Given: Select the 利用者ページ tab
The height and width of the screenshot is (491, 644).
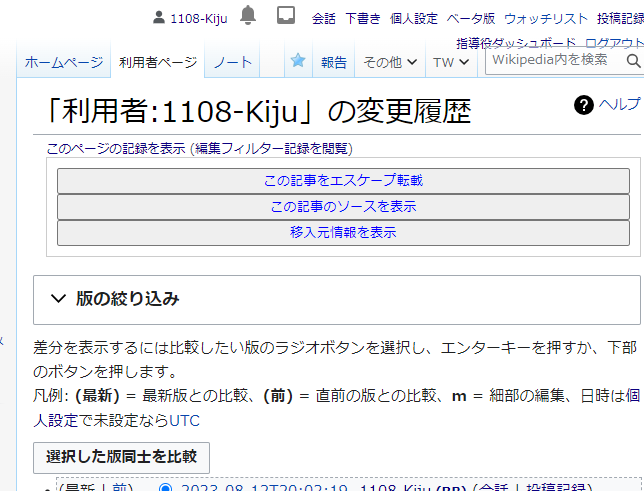Looking at the screenshot, I should 158,62.
